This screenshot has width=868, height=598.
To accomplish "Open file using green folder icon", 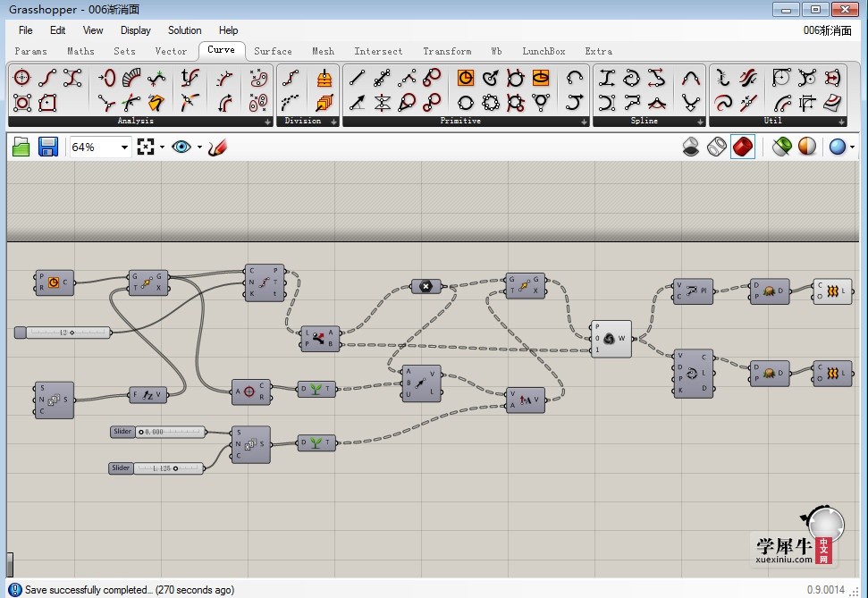I will point(21,147).
